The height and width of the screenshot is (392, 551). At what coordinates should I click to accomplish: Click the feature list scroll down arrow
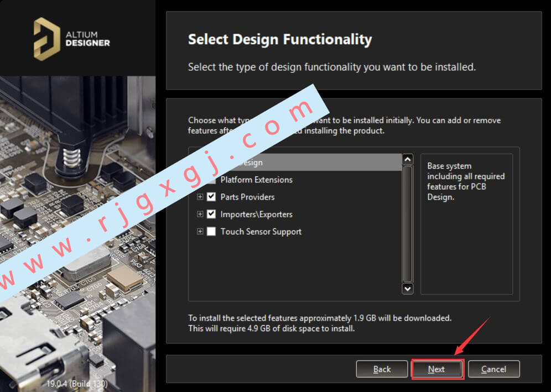coord(407,289)
